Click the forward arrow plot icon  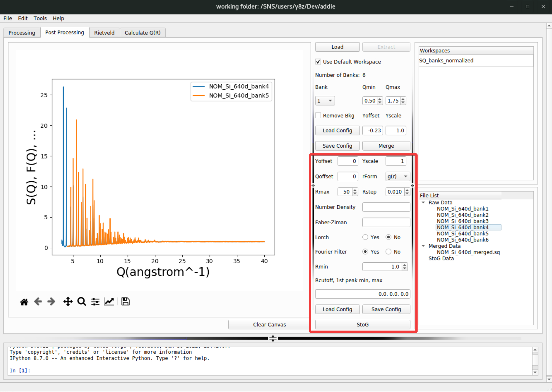coord(51,302)
